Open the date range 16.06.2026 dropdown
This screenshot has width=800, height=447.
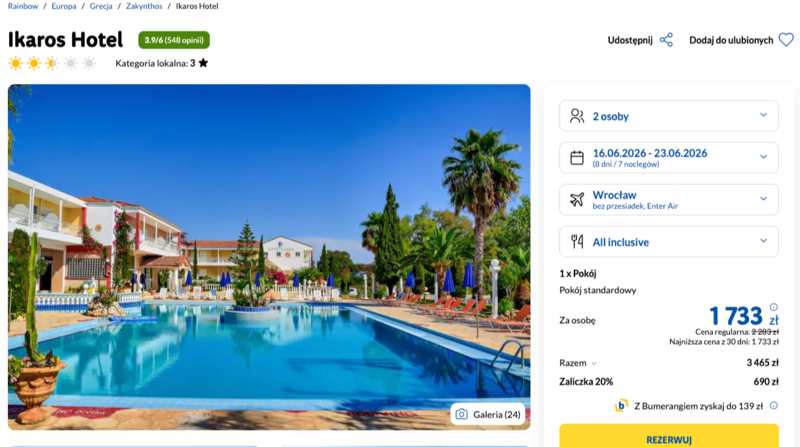[x=669, y=158]
